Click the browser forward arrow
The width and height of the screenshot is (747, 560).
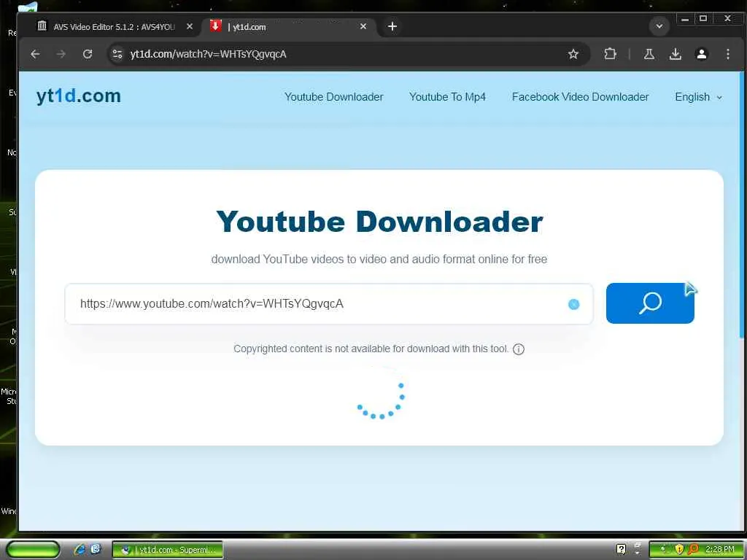click(x=61, y=54)
